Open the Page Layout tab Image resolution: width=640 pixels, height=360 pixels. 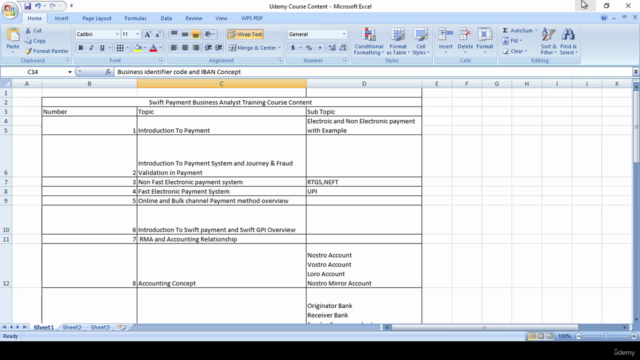[97, 18]
